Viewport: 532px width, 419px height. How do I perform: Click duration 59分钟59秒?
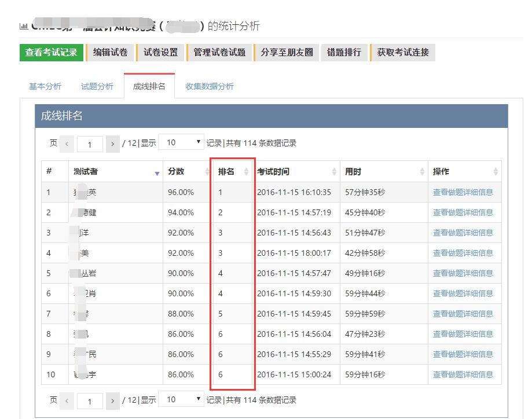[x=365, y=314]
